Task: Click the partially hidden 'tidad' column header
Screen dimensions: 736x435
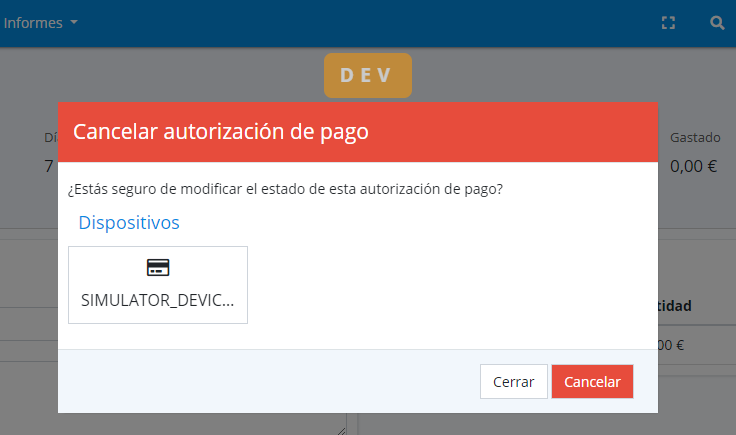Action: 675,306
